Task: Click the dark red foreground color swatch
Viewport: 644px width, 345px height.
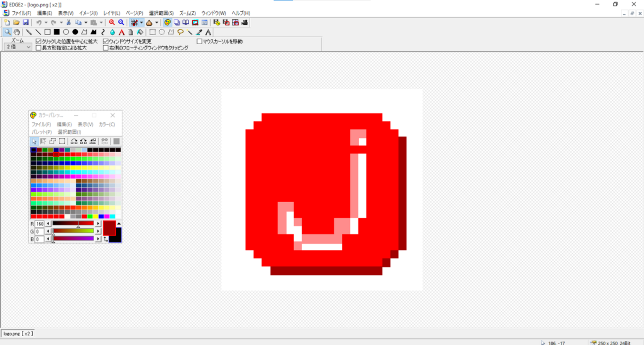Action: click(109, 228)
